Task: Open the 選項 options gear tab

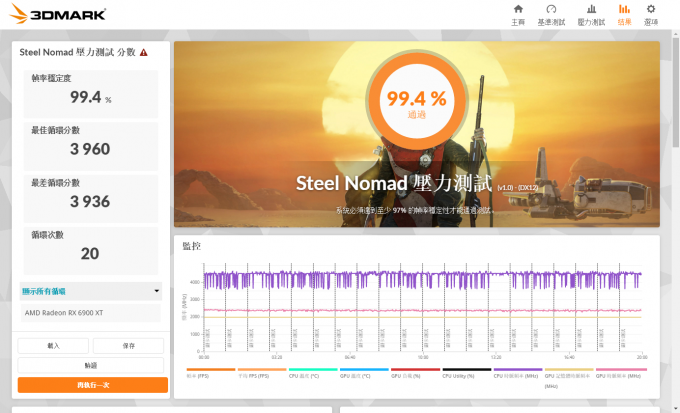Action: pyautogui.click(x=651, y=15)
